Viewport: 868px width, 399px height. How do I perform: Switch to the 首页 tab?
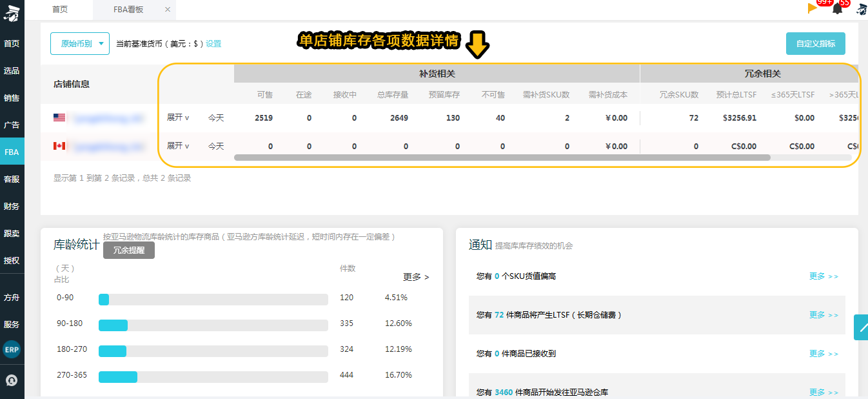click(x=60, y=10)
